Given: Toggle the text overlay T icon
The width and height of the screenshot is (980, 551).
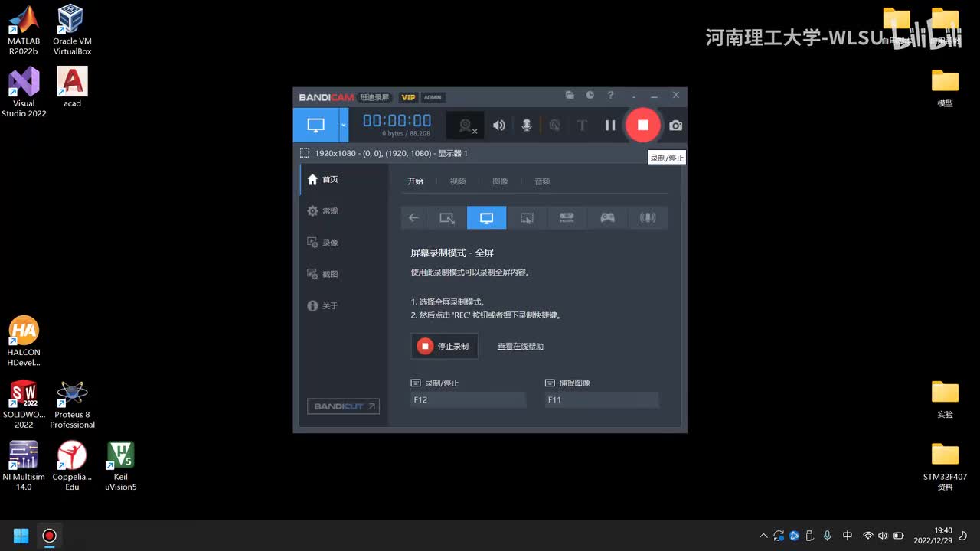Looking at the screenshot, I should point(582,126).
